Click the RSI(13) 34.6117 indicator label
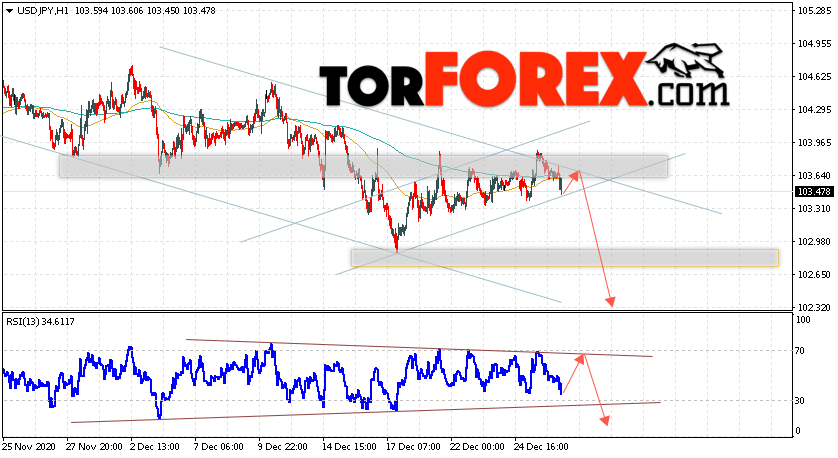Viewport: 838px width, 458px height. [41, 322]
